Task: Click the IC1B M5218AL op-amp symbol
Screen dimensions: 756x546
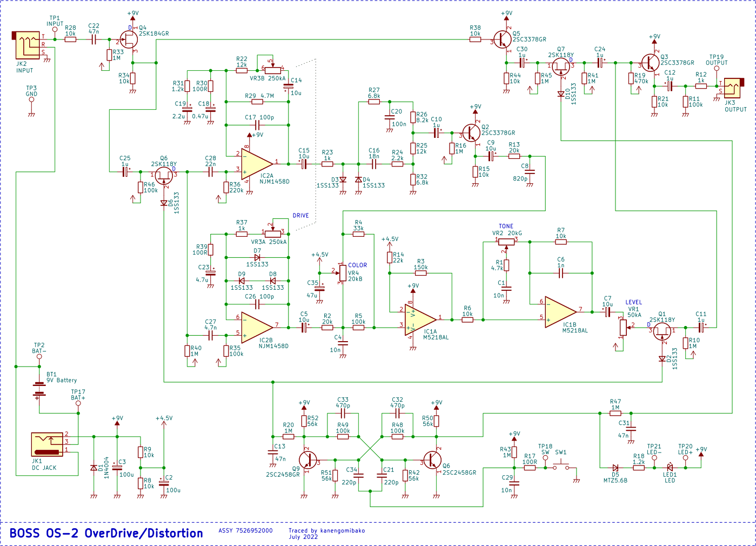Action: click(x=561, y=311)
